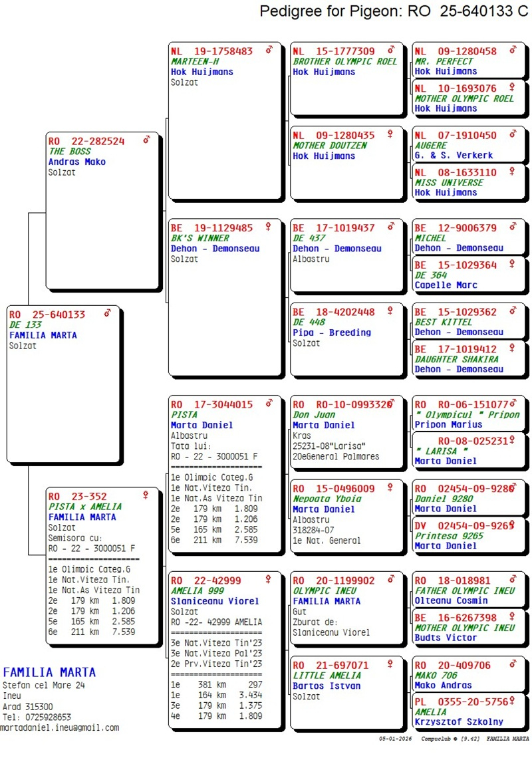Click the MR. PERFECT pigeon name

pyautogui.click(x=444, y=61)
